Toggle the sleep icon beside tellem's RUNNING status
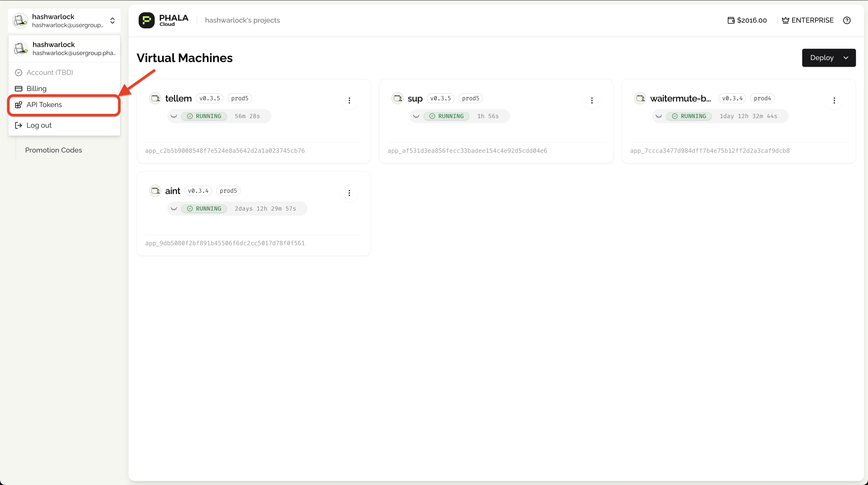 click(174, 116)
